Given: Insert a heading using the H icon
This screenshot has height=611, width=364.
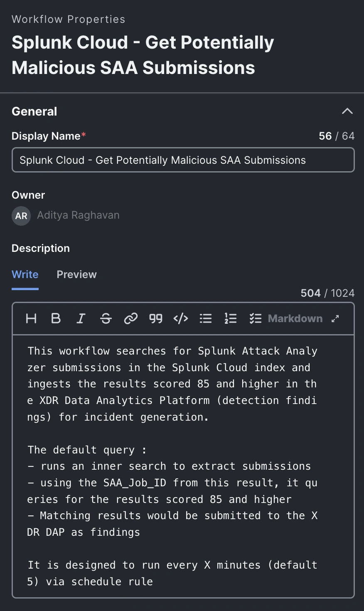Looking at the screenshot, I should coord(31,319).
